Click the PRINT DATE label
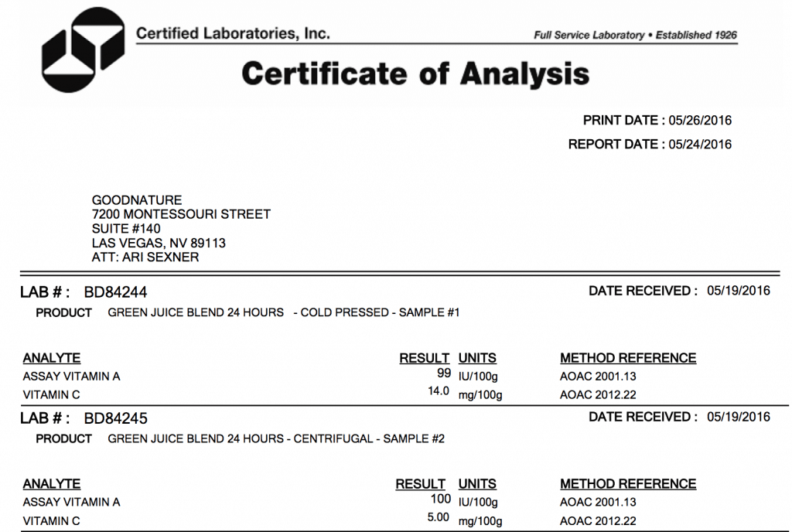This screenshot has height=532, width=792. [624, 120]
